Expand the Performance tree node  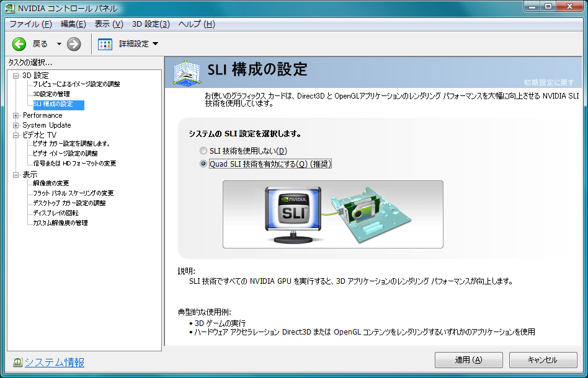tap(16, 115)
